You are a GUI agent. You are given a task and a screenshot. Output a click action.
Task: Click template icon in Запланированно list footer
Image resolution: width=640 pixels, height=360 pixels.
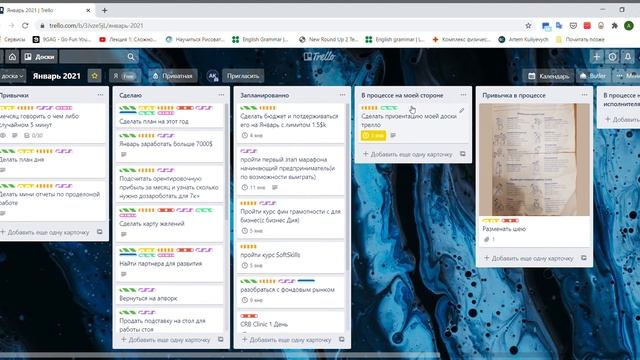point(342,339)
